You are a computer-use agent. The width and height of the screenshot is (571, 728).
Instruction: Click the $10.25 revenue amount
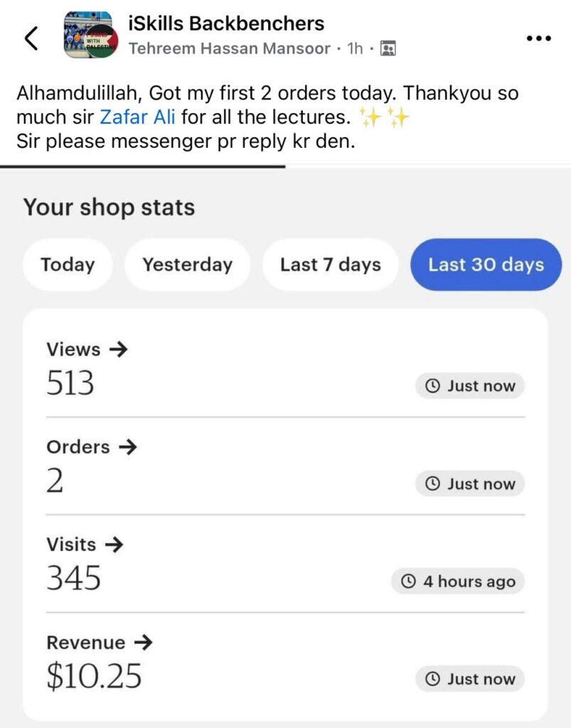(94, 676)
